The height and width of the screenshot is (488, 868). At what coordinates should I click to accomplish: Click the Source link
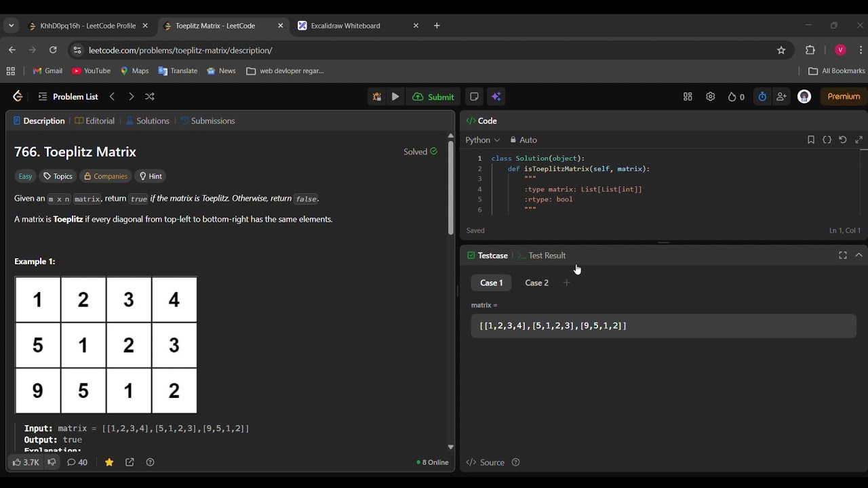[486, 462]
